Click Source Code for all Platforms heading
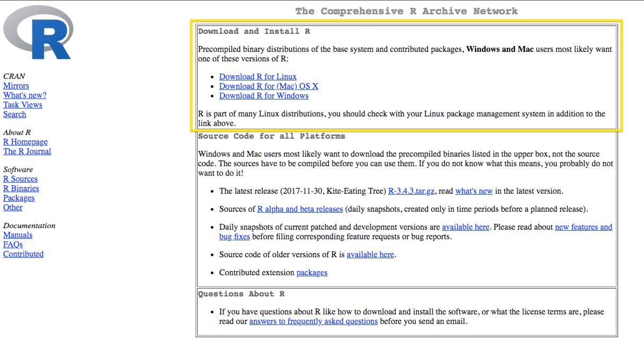The image size is (644, 343). click(272, 136)
